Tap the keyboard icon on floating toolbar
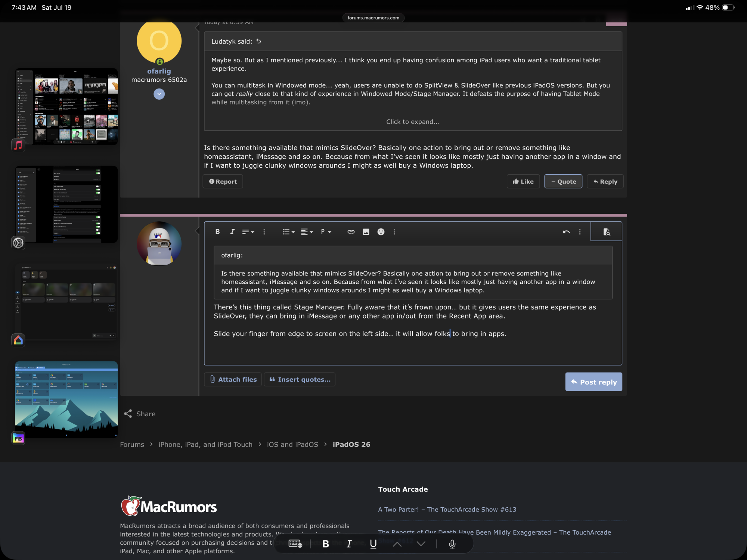Screen dimensions: 747x560 [x=295, y=544]
